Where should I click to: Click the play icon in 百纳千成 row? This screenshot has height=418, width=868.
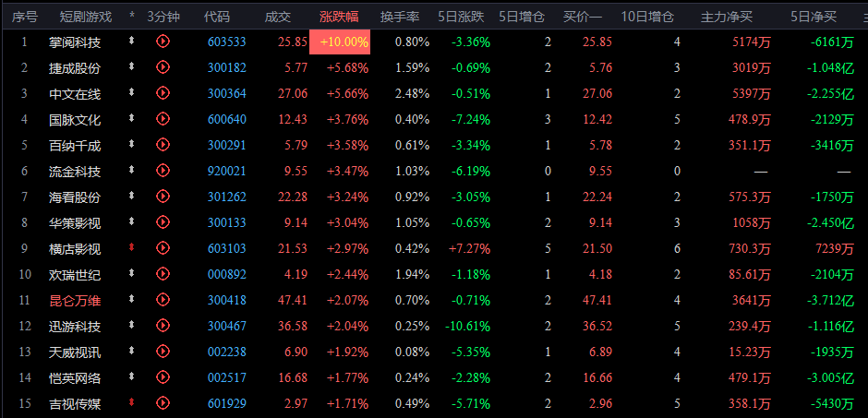click(x=163, y=144)
